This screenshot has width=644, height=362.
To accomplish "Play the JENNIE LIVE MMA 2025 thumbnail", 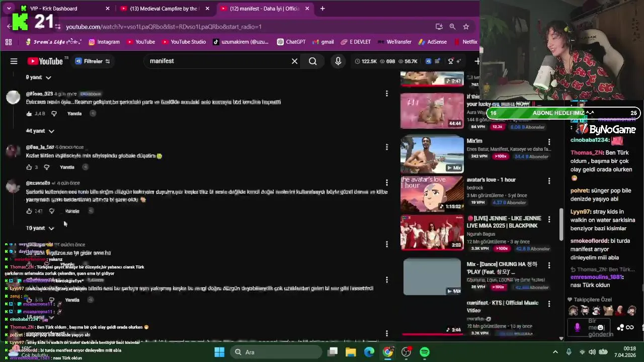I will 432,232.
